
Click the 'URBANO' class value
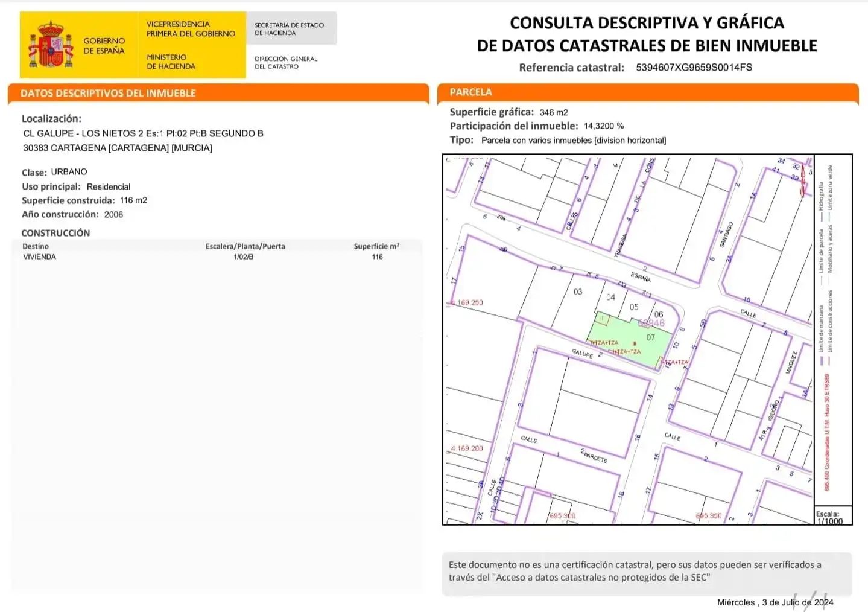coord(69,172)
